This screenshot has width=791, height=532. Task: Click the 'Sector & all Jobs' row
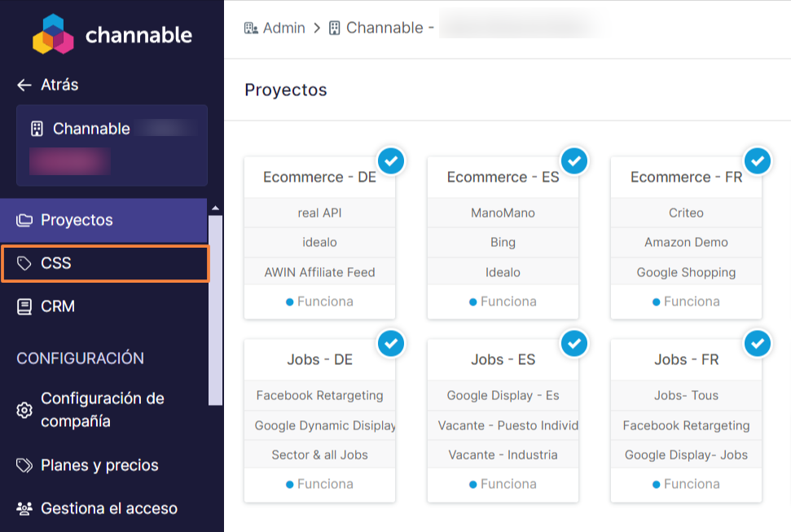[320, 455]
